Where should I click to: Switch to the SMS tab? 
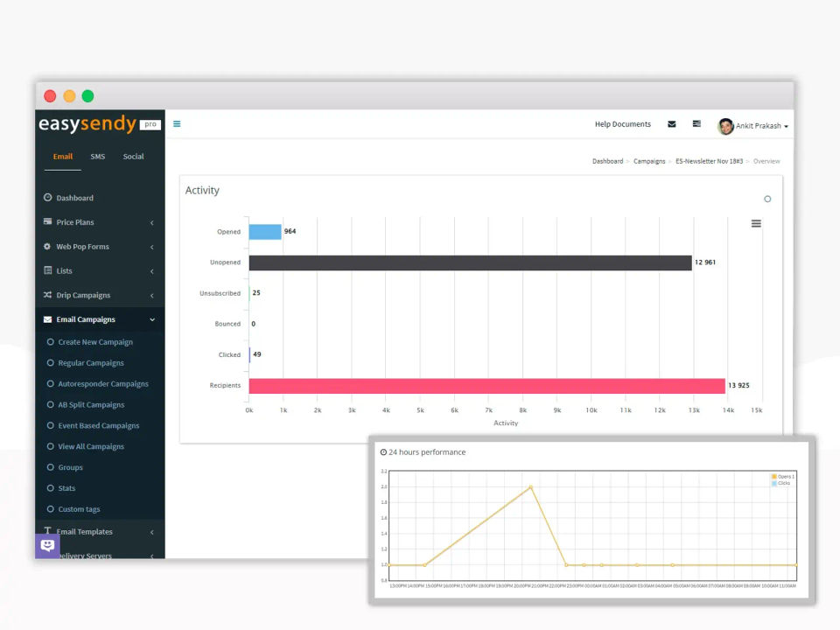[97, 157]
